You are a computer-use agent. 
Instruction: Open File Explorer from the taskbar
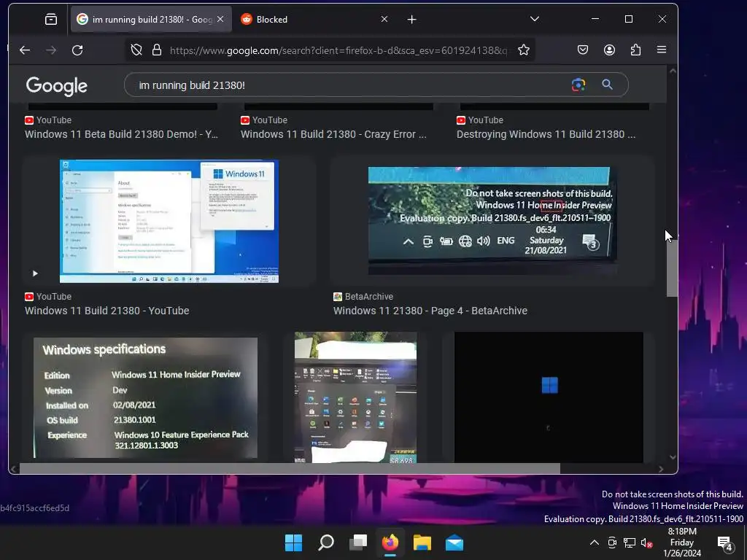[422, 542]
